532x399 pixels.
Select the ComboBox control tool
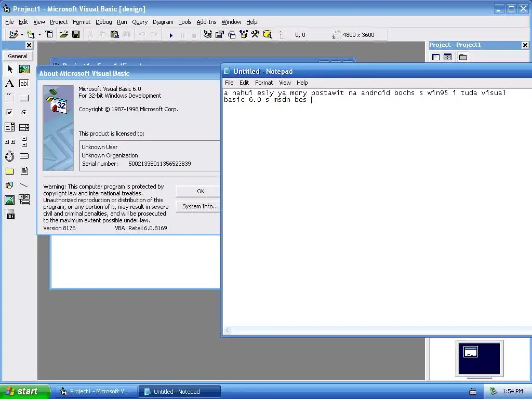pyautogui.click(x=10, y=127)
